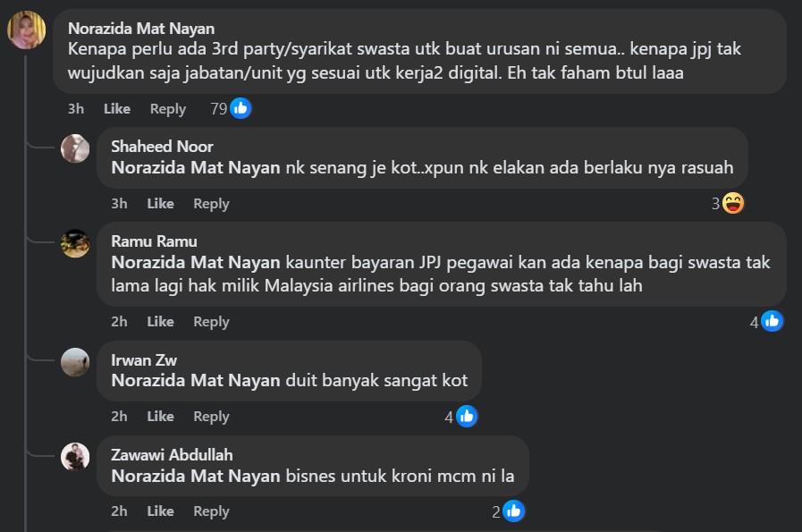Click the like reaction icon on Zawawi Abdullah's comment
The image size is (802, 532).
[513, 511]
